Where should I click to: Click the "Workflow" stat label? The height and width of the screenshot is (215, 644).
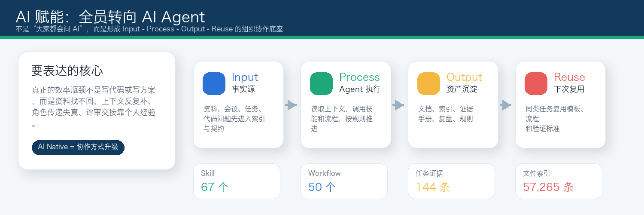coord(325,173)
